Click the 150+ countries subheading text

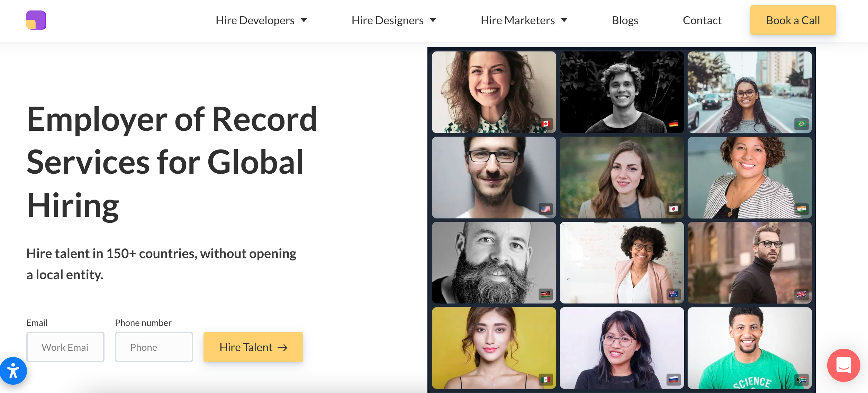click(x=161, y=264)
